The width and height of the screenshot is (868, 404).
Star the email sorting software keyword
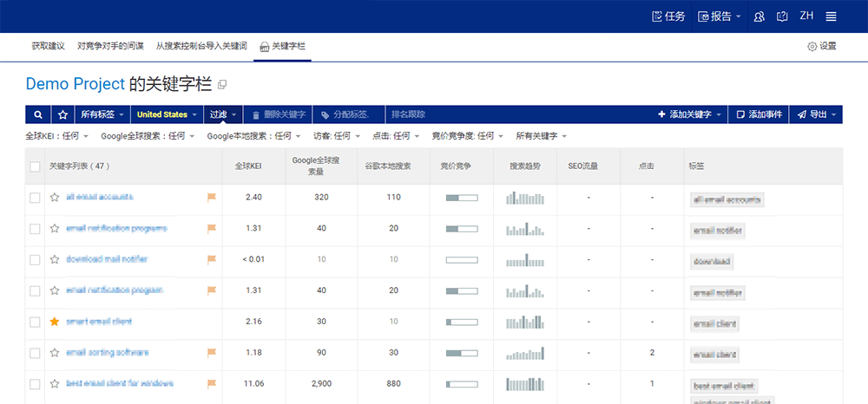(54, 353)
